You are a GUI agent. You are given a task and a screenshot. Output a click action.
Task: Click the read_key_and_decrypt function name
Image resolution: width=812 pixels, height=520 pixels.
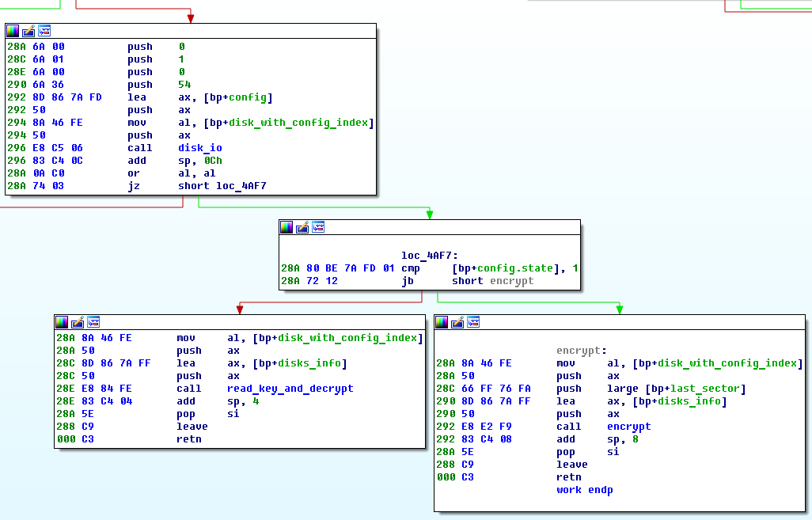point(290,389)
